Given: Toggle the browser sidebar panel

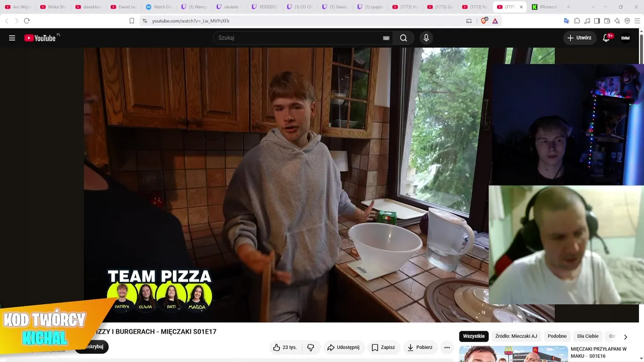Looking at the screenshot, I should (x=597, y=21).
